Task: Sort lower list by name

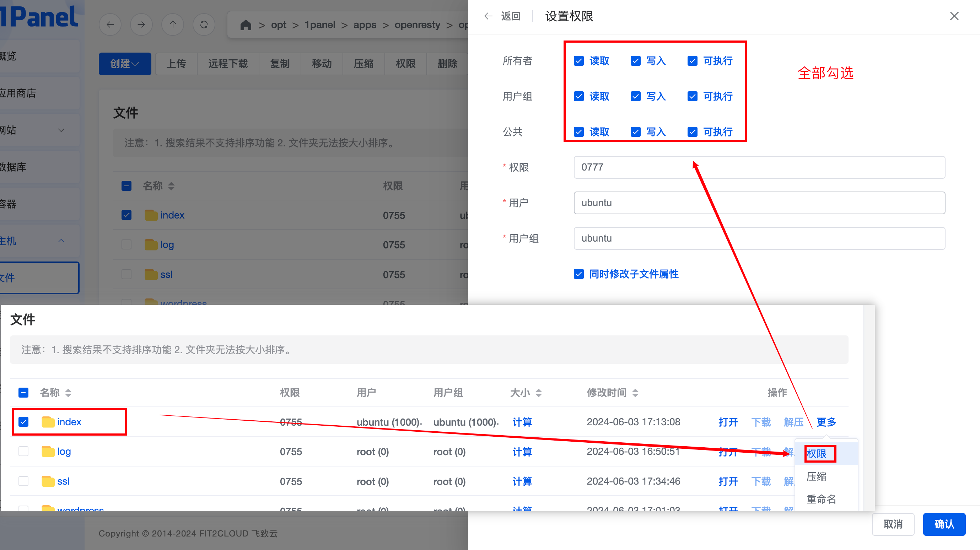Action: (x=68, y=393)
